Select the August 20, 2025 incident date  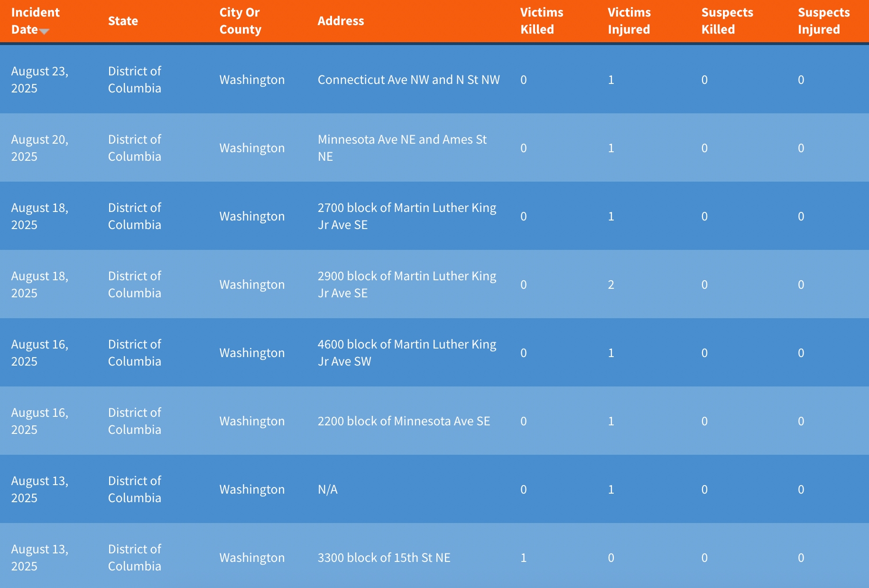pos(40,148)
